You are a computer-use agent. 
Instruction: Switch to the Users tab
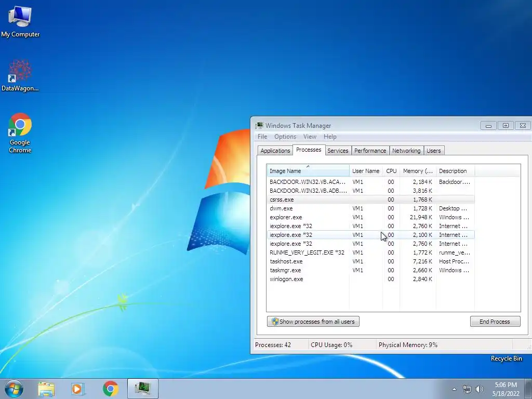pyautogui.click(x=434, y=151)
